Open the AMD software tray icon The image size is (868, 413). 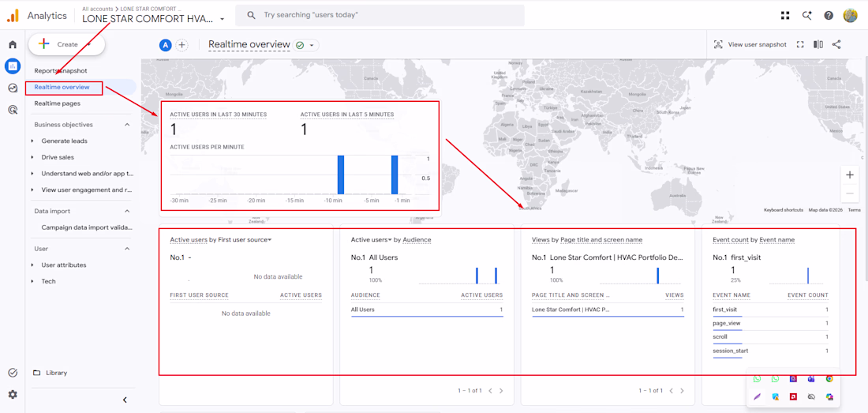(793, 397)
